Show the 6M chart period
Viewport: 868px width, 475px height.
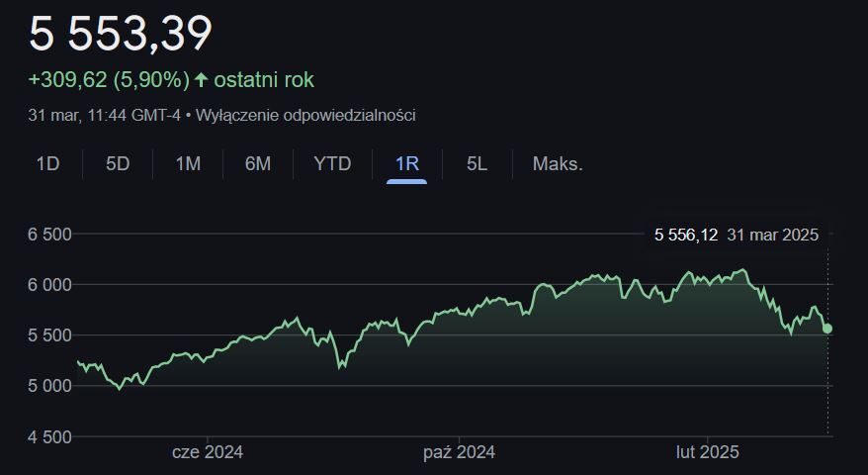pyautogui.click(x=258, y=163)
